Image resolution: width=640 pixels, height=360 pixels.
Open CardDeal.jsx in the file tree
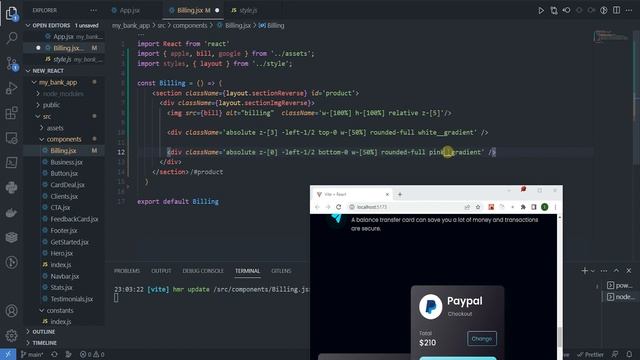tap(67, 185)
